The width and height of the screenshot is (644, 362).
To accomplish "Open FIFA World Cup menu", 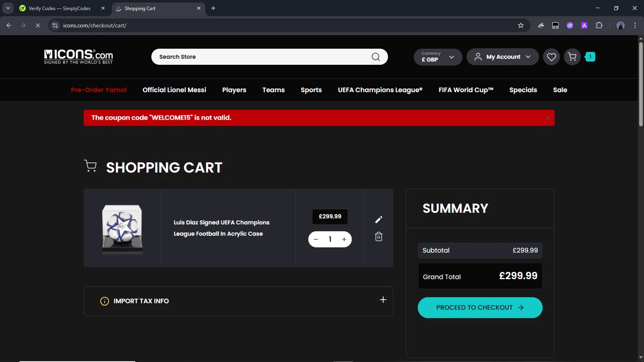I will (466, 90).
